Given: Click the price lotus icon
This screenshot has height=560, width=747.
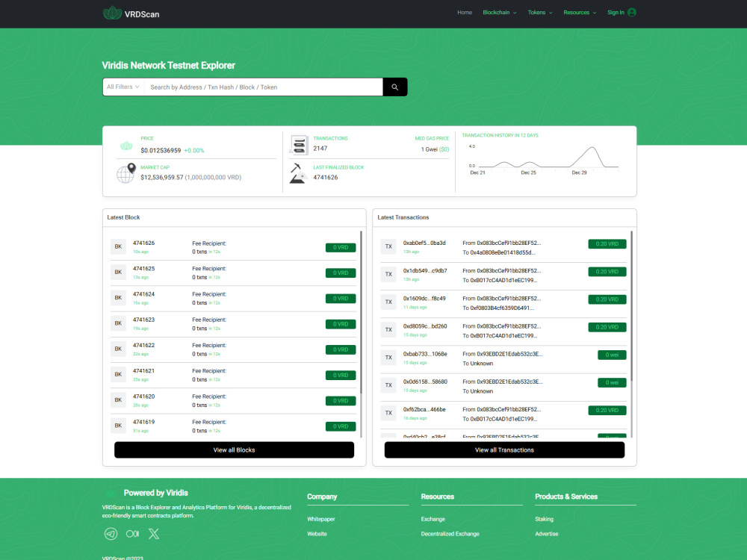Looking at the screenshot, I should [126, 146].
